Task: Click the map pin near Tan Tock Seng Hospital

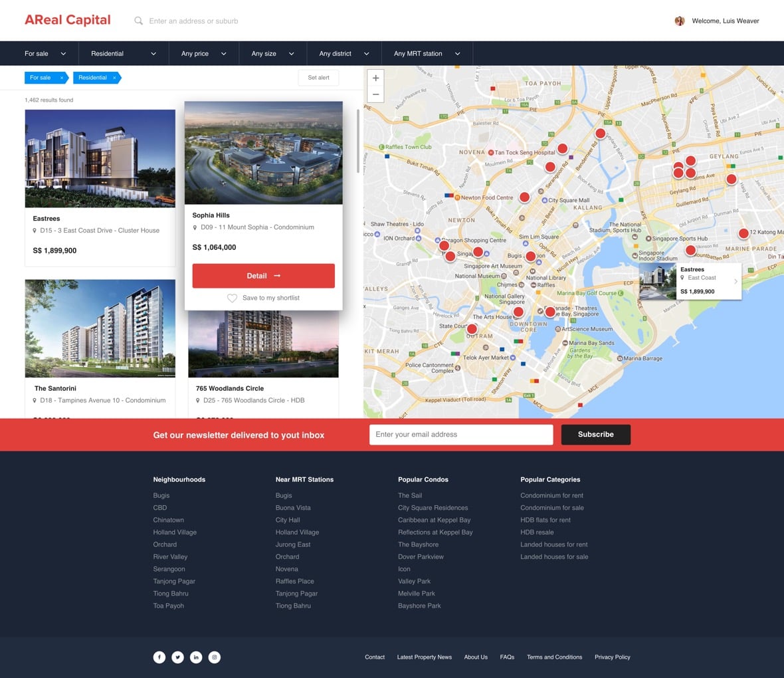Action: [x=562, y=149]
